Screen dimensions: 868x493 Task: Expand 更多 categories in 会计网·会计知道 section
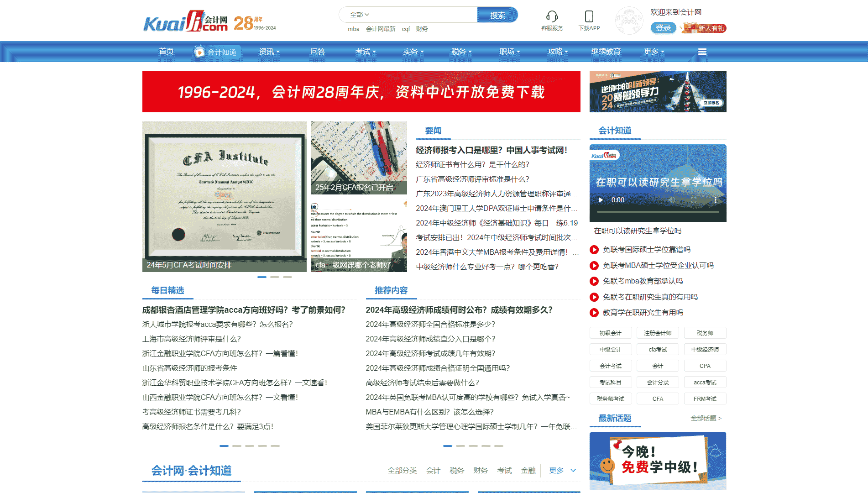pyautogui.click(x=562, y=470)
